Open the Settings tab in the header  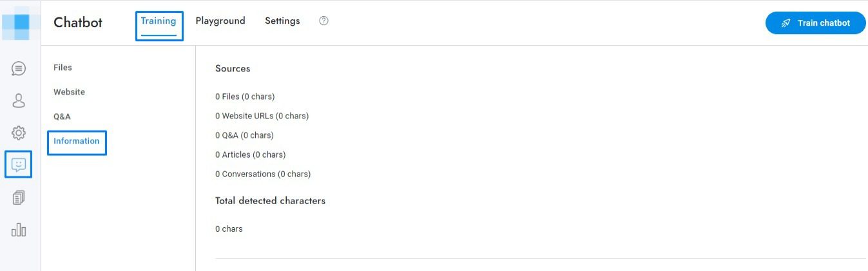(282, 21)
